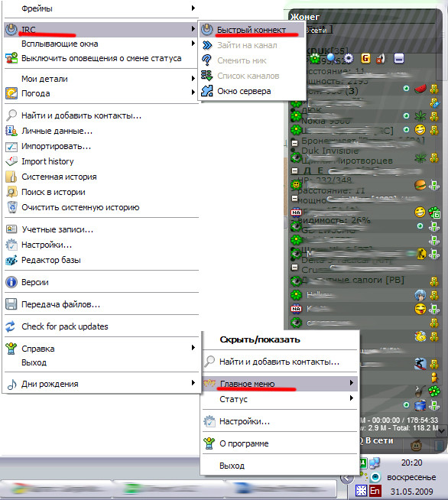Click the Быстрый коннект icon in IRC submenu
448x500 pixels.
(206, 30)
